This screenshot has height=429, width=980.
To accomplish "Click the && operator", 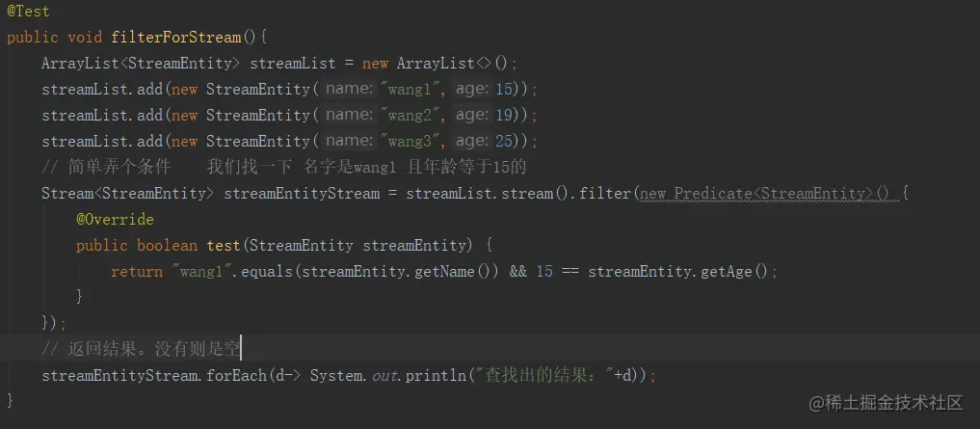I will coord(517,272).
